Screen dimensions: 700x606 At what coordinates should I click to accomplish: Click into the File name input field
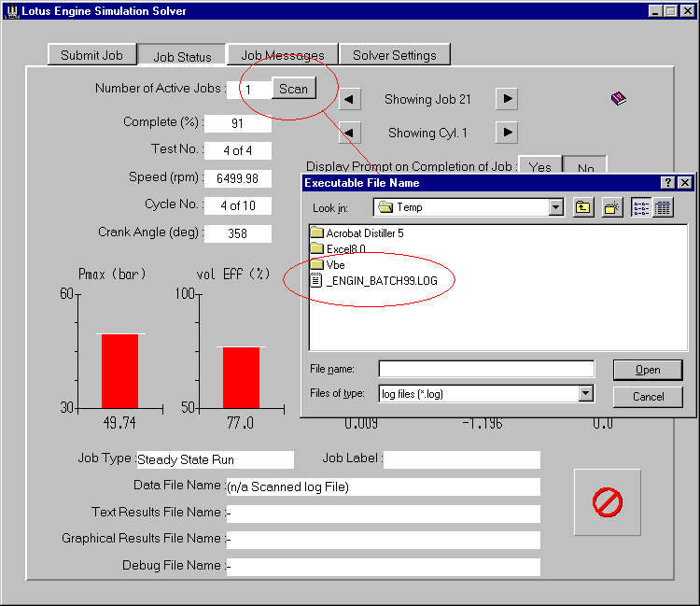pos(486,370)
